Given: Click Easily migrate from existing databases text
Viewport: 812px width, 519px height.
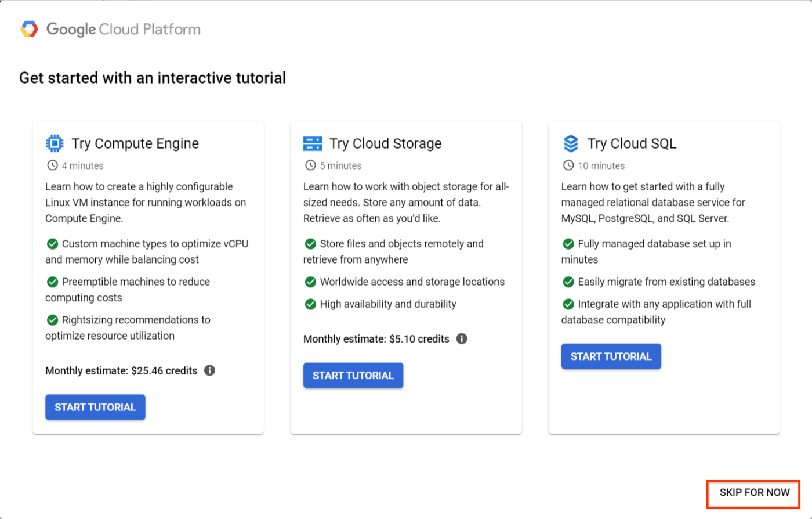Looking at the screenshot, I should click(667, 282).
